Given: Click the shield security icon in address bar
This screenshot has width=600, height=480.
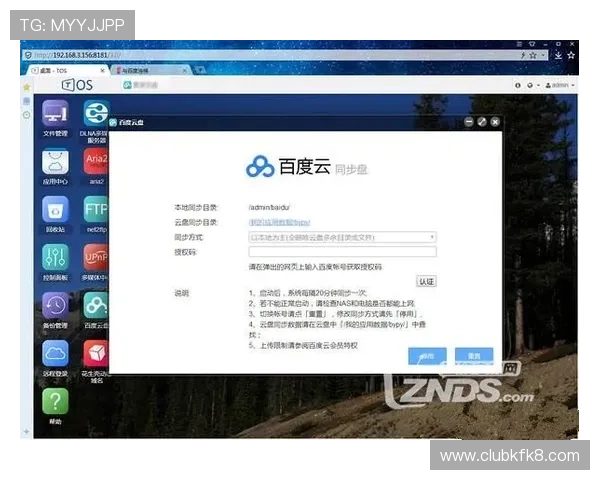Looking at the screenshot, I should tap(28, 56).
